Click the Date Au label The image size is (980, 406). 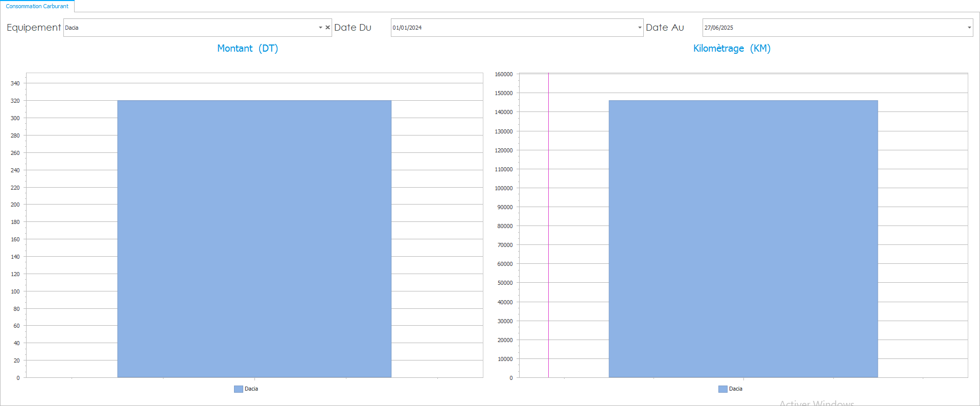(x=664, y=28)
